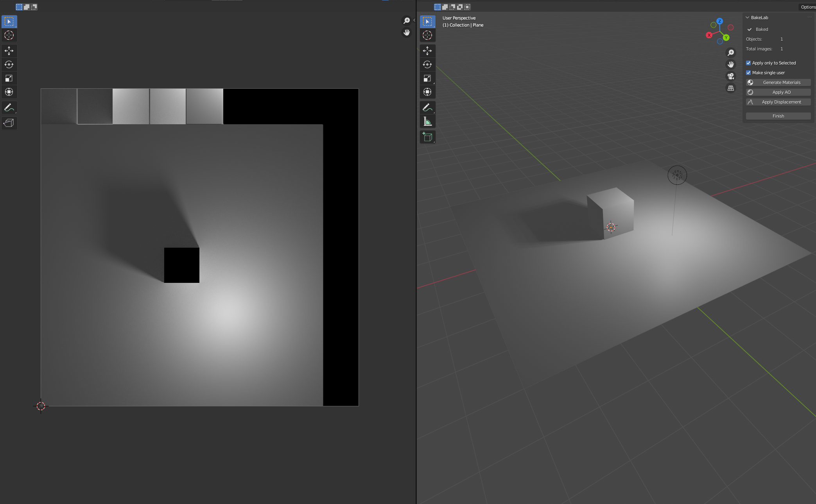Select the Rotate tool
The image size is (816, 504).
(x=427, y=65)
